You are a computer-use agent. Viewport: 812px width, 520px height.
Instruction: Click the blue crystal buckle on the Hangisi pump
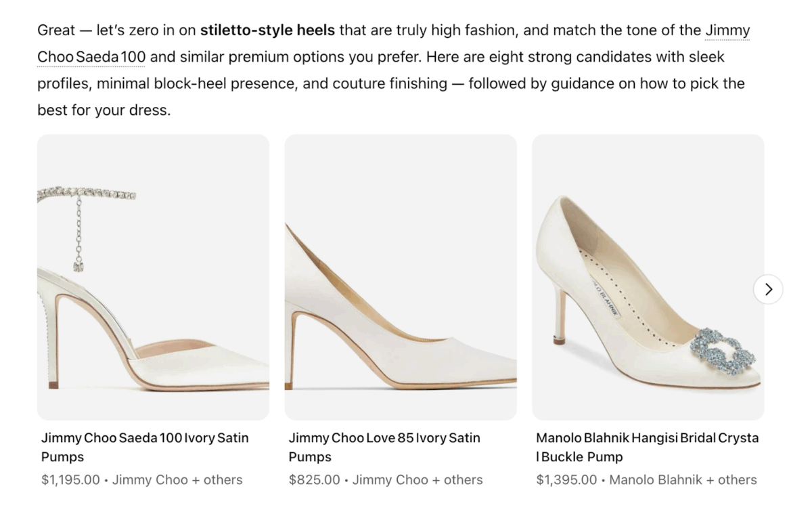(723, 349)
